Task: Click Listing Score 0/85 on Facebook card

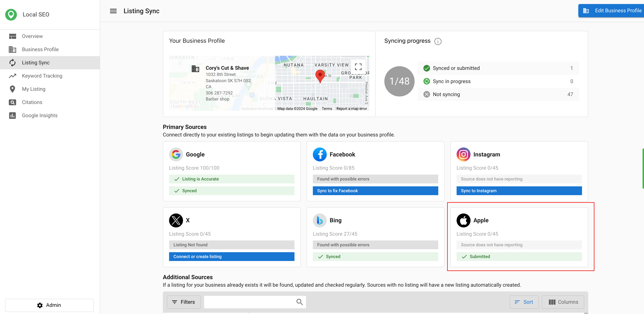Action: 334,168
